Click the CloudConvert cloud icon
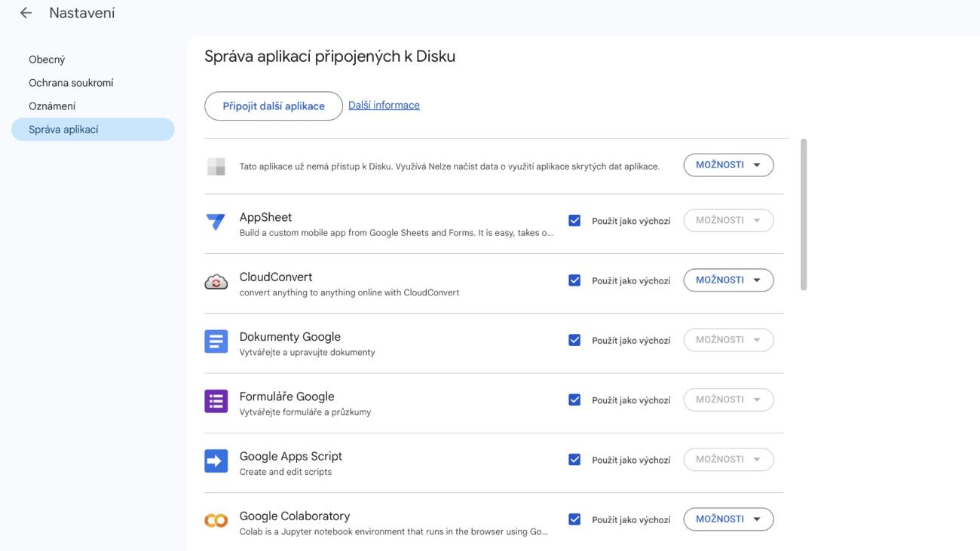 (x=216, y=282)
